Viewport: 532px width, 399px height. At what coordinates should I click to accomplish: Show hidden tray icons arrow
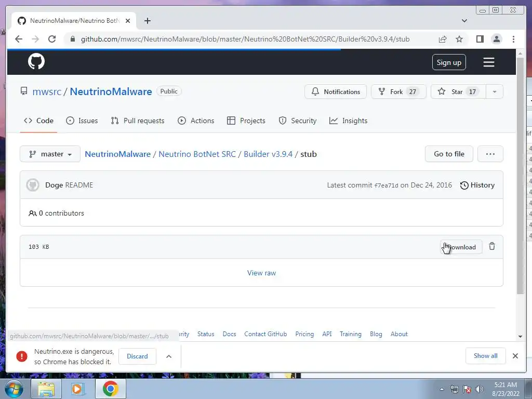point(442,389)
